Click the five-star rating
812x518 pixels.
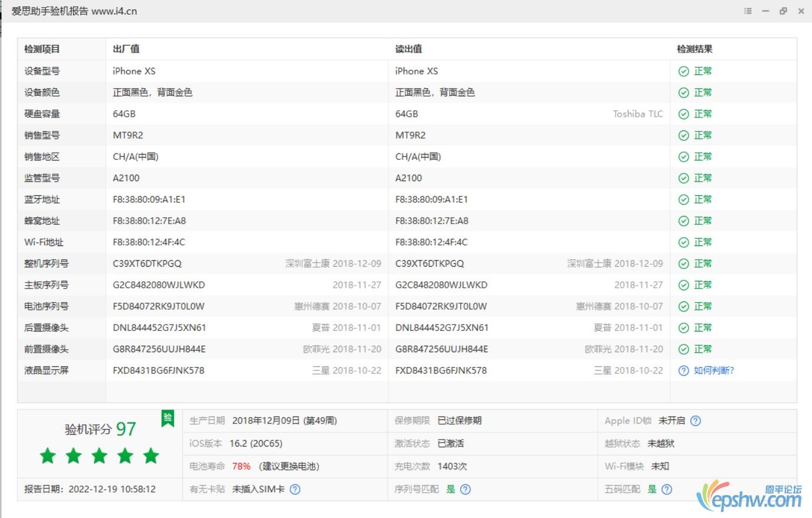tap(100, 455)
